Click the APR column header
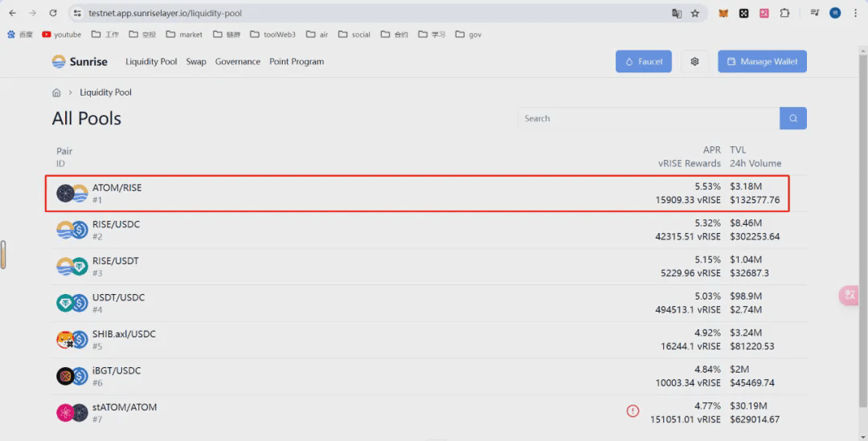 pos(712,150)
